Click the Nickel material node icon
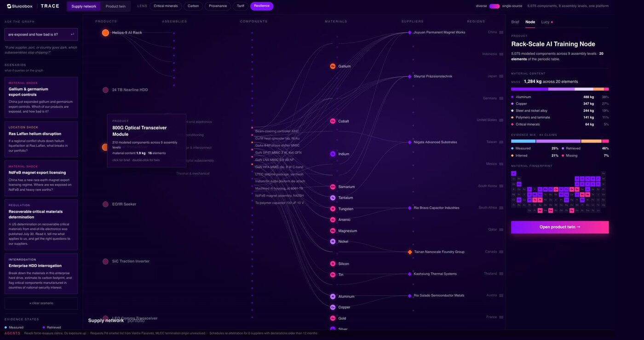Viewport: 644px width, 340px height. (x=333, y=242)
